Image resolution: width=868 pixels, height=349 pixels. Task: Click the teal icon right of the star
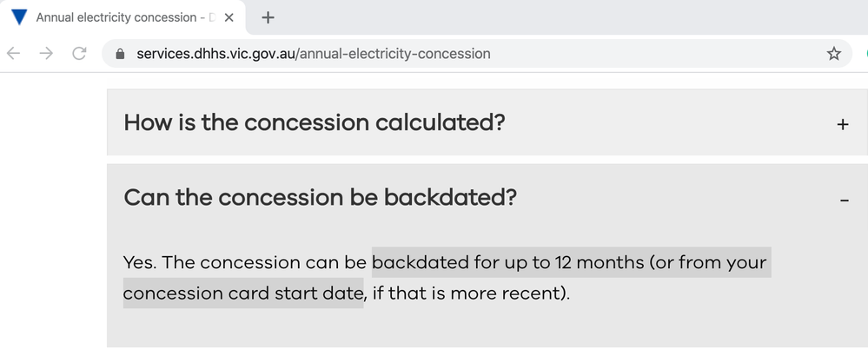(x=865, y=54)
